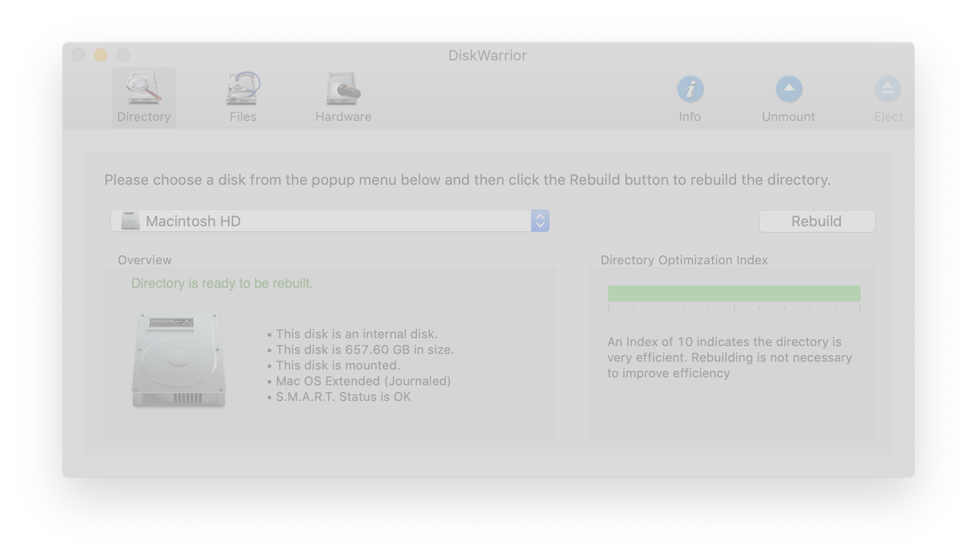The height and width of the screenshot is (560, 977).
Task: Open the Hardware tab drive icon
Action: 343,88
